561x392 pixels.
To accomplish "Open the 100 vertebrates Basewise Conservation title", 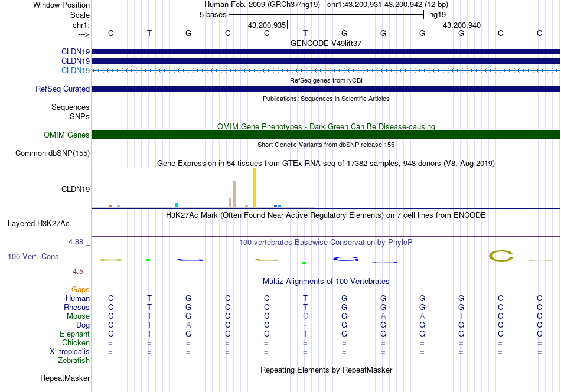I will pos(326,243).
